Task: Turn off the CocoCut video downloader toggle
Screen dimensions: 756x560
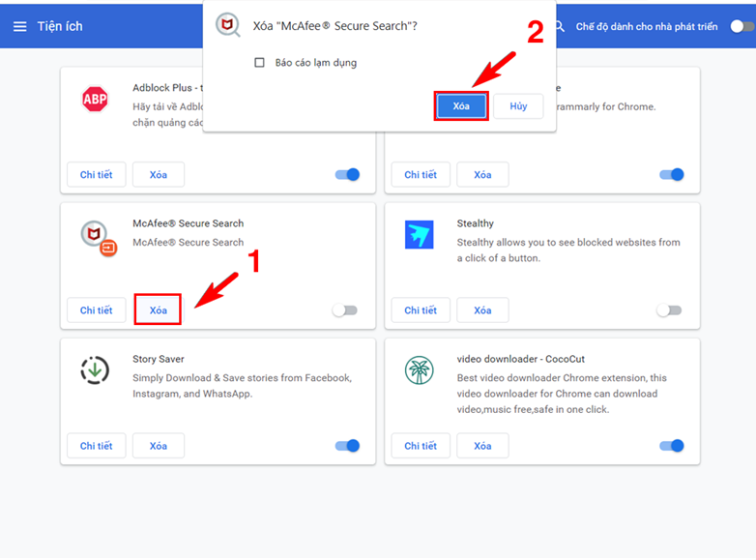Action: [672, 446]
